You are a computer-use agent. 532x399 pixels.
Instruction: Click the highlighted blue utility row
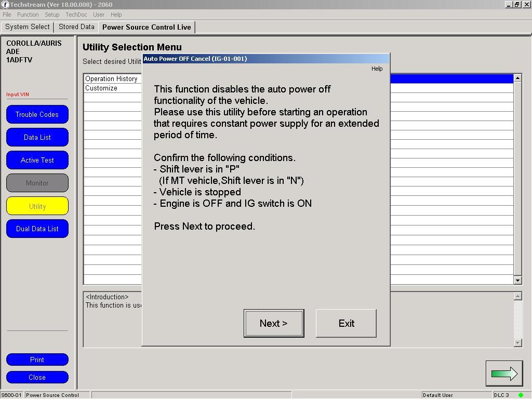451,79
